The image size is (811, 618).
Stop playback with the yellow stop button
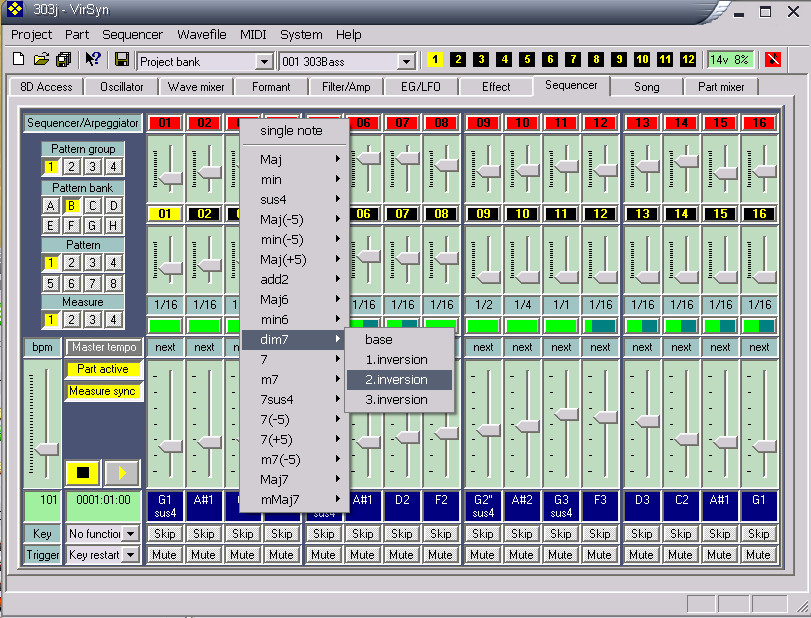tap(83, 473)
